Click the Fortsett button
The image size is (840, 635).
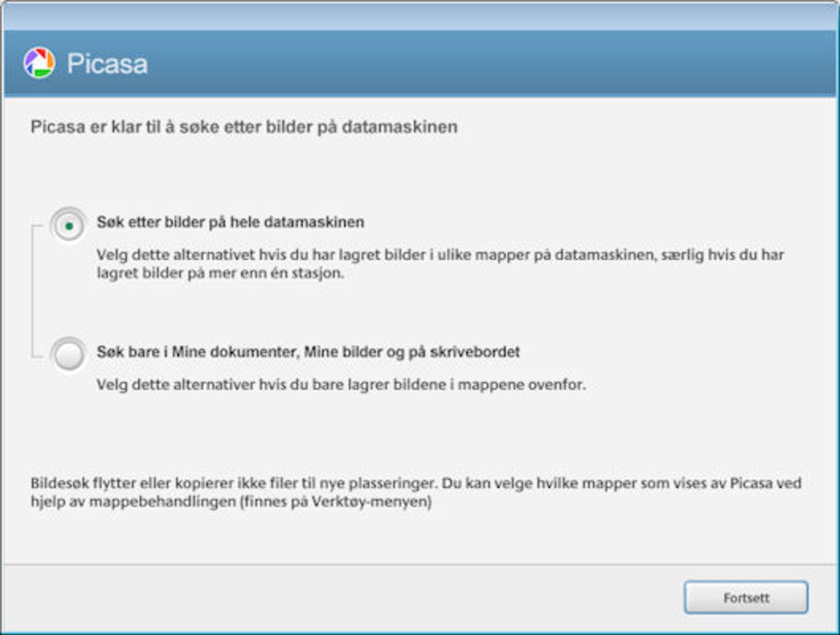(x=746, y=598)
